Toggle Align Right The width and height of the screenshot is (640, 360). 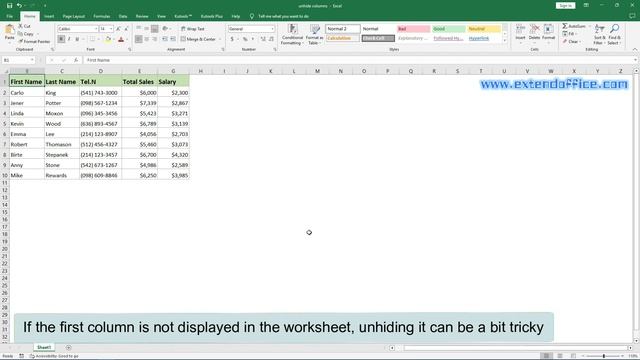coord(154,39)
